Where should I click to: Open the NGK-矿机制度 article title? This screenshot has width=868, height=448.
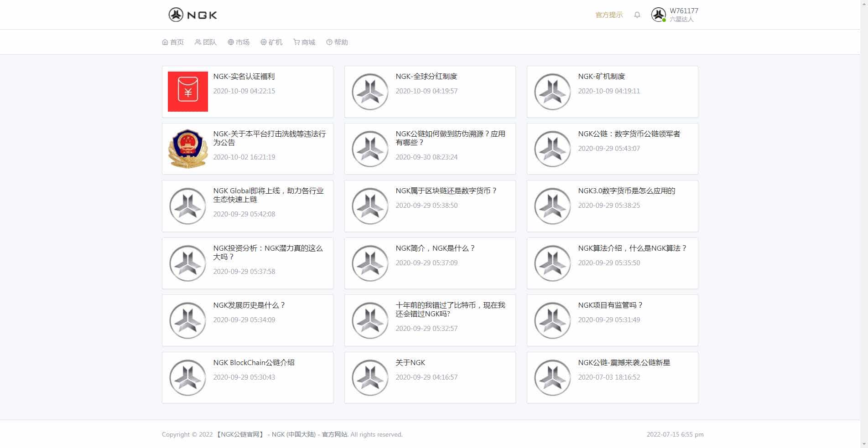[602, 77]
